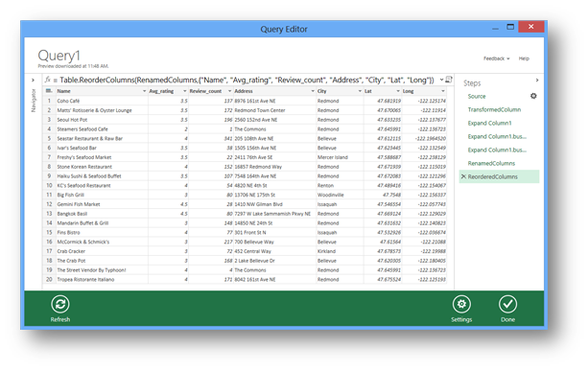The width and height of the screenshot is (588, 370).
Task: Open the Help menu
Action: tap(524, 58)
